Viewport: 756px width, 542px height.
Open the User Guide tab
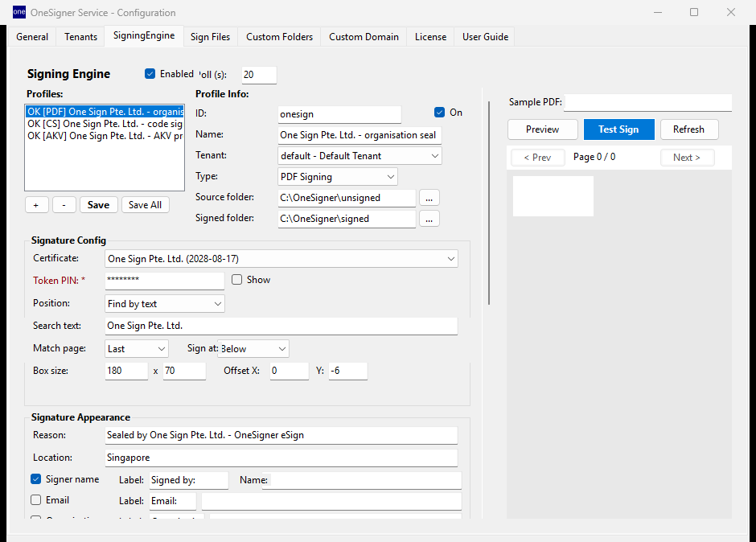485,37
